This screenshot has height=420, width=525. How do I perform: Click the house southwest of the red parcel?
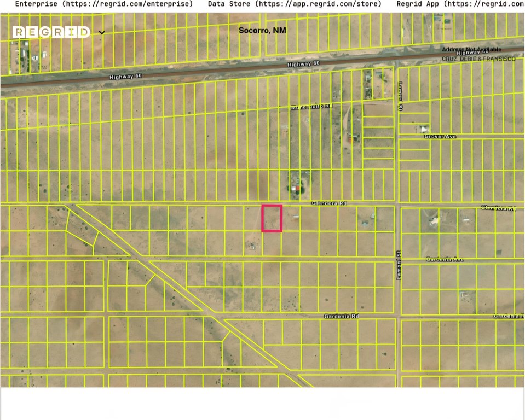pos(252,245)
